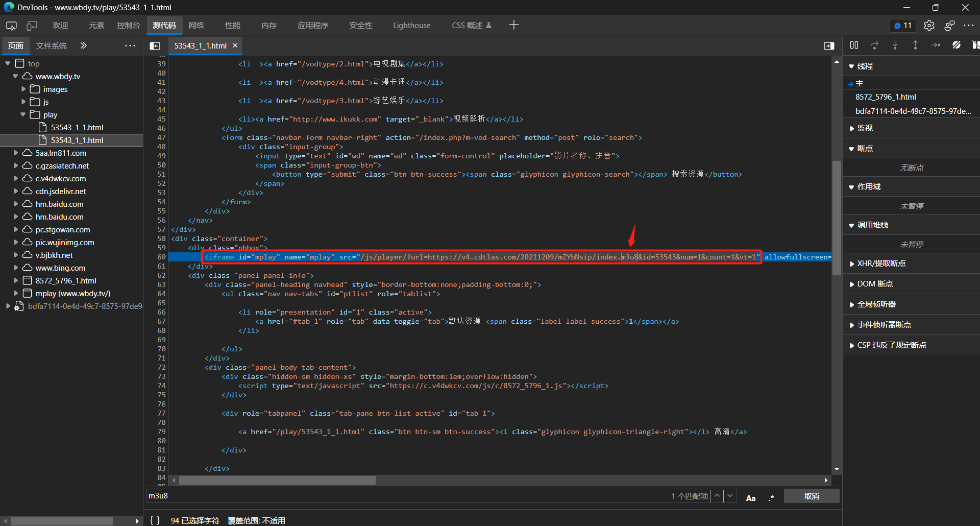
Task: Switch to the 元素 (Elements) tab
Action: click(x=96, y=26)
